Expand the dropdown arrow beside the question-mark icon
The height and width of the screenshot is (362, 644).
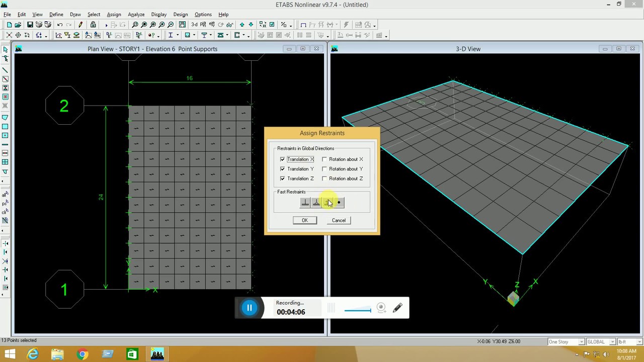158,35
